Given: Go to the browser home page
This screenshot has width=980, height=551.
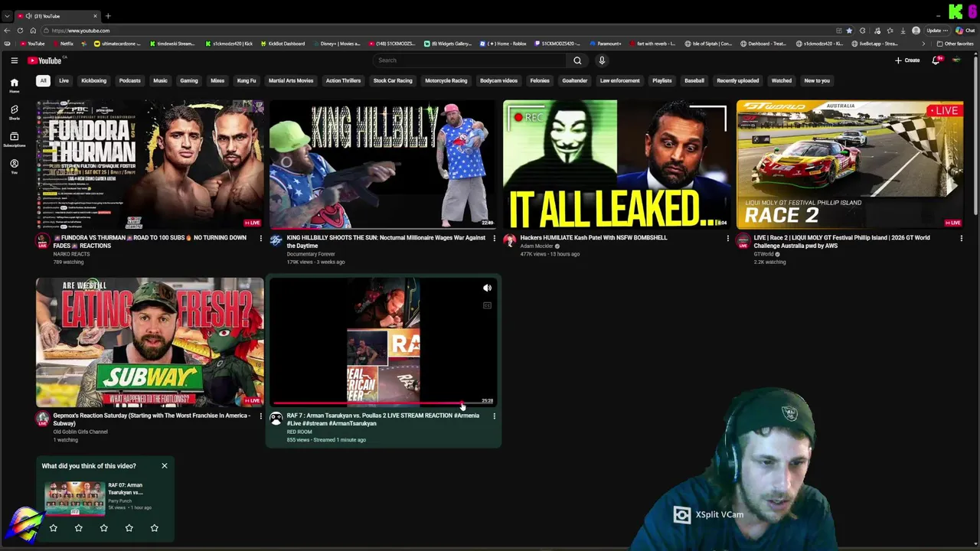Looking at the screenshot, I should 32,31.
